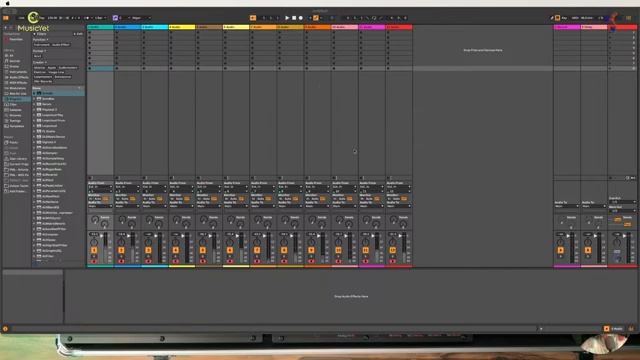Enable Draw Mode pencil icon
Screen dimensions: 640x360
tap(552, 18)
